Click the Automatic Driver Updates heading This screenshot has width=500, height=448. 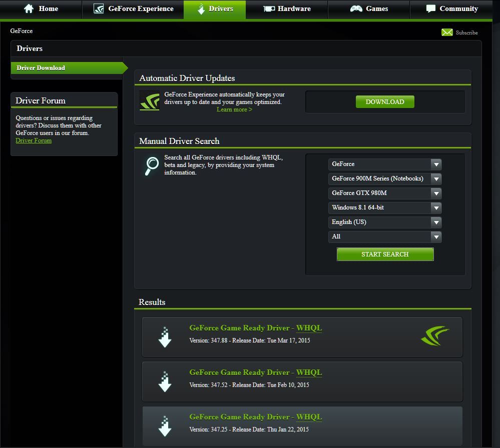(x=187, y=78)
